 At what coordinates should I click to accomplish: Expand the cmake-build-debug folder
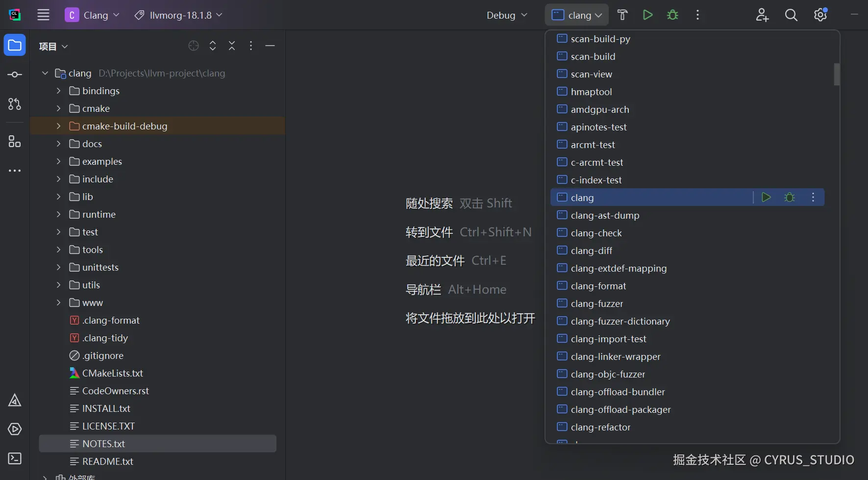(x=59, y=126)
